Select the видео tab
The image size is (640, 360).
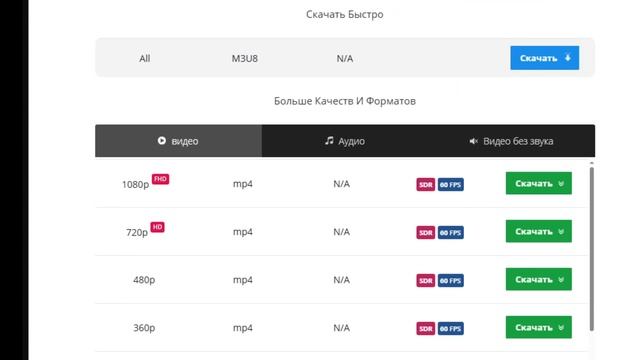click(178, 141)
